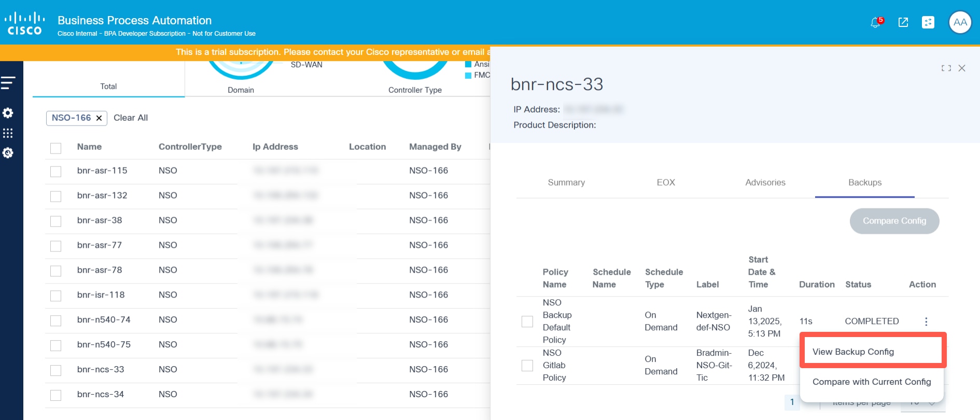Click the bnr-n540-74 device name
980x420 pixels.
pyautogui.click(x=104, y=320)
